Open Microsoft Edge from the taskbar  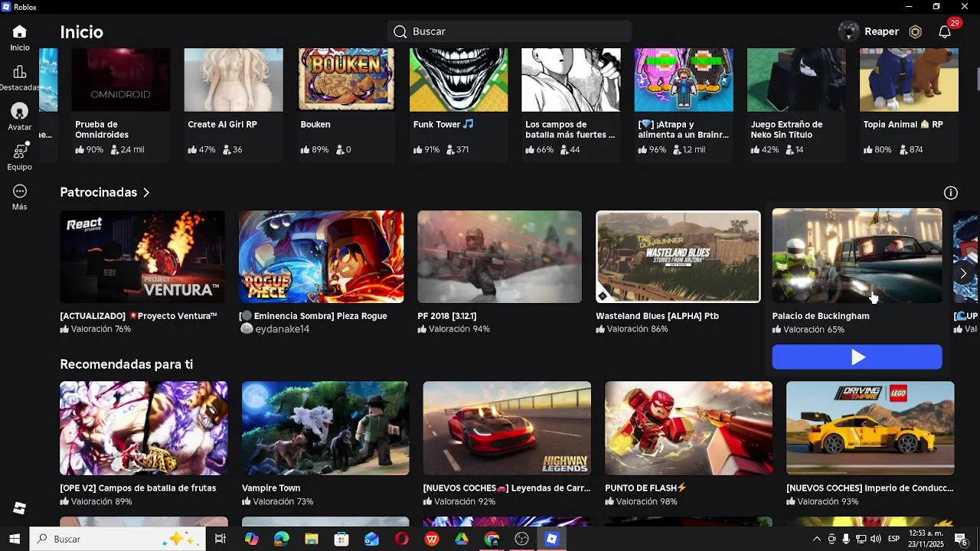282,539
